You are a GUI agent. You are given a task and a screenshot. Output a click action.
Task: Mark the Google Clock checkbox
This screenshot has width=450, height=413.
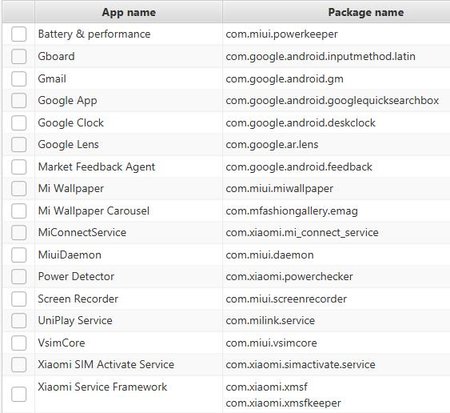[19, 123]
